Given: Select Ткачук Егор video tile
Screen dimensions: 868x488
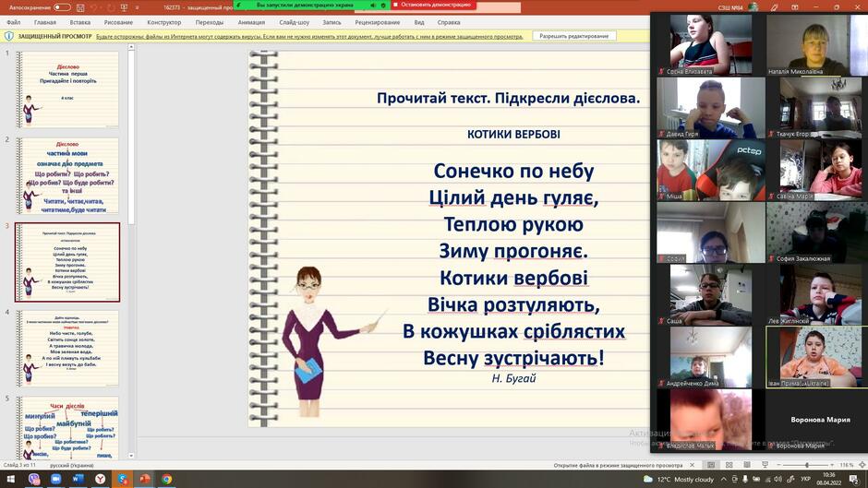Looking at the screenshot, I should [x=817, y=107].
